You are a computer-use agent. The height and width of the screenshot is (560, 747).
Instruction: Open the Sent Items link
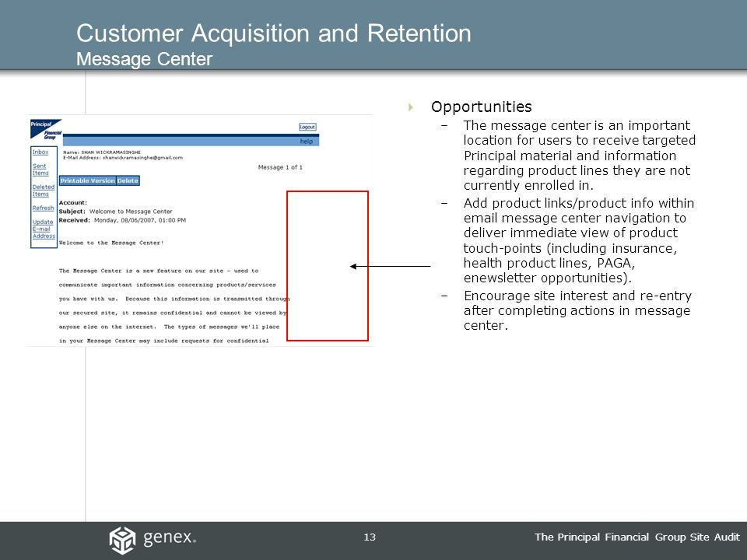coord(40,170)
